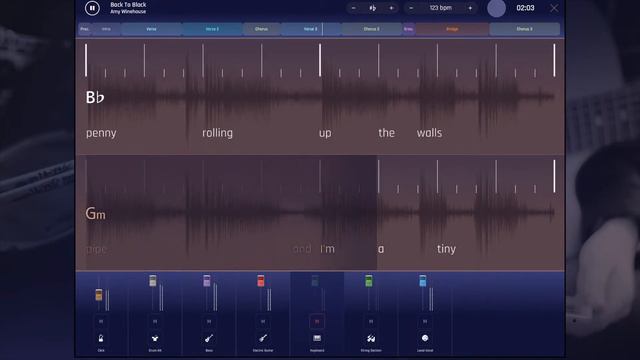Decrease the 123 bpm tempo
Screen dimensions: 640x360
pos(411,8)
